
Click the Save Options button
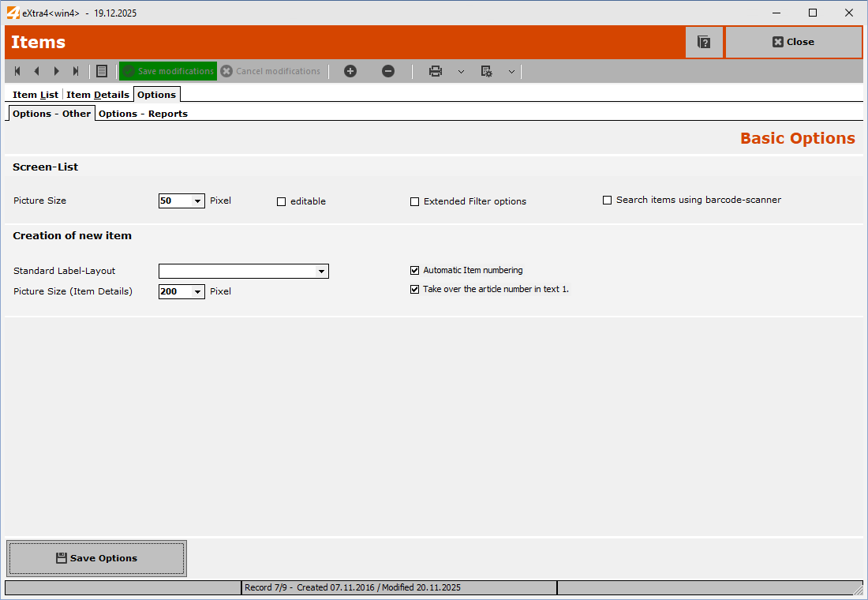coord(97,558)
